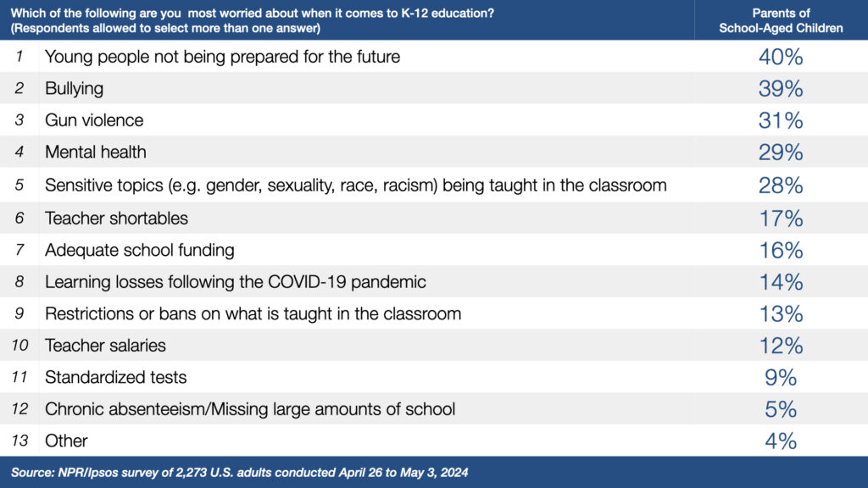Image resolution: width=868 pixels, height=488 pixels.
Task: Click Chronic absenteeism row text
Action: coord(250,409)
